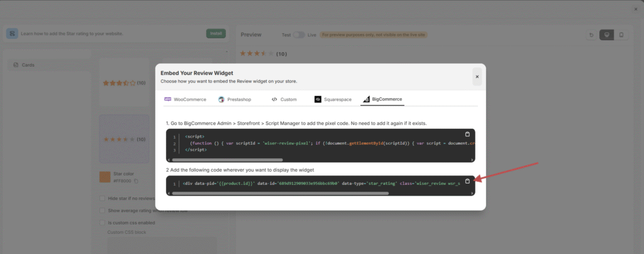This screenshot has width=644, height=254.
Task: Toggle the Test/Live preview switch
Action: click(299, 35)
